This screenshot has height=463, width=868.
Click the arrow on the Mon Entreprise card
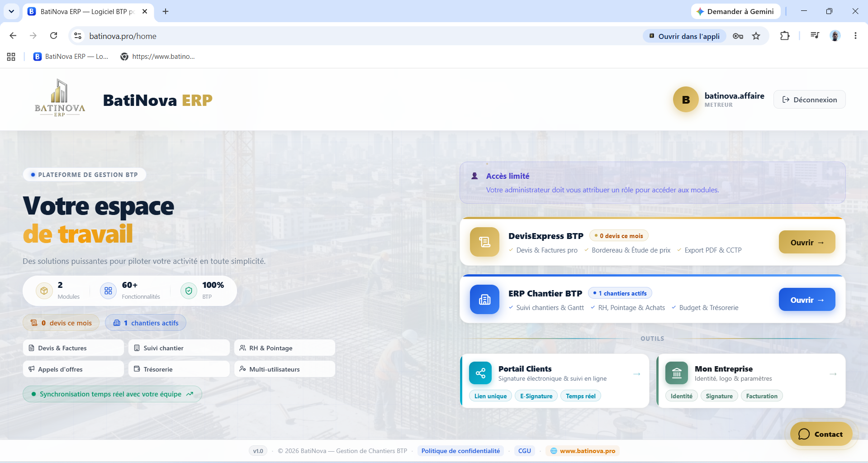[x=833, y=374]
